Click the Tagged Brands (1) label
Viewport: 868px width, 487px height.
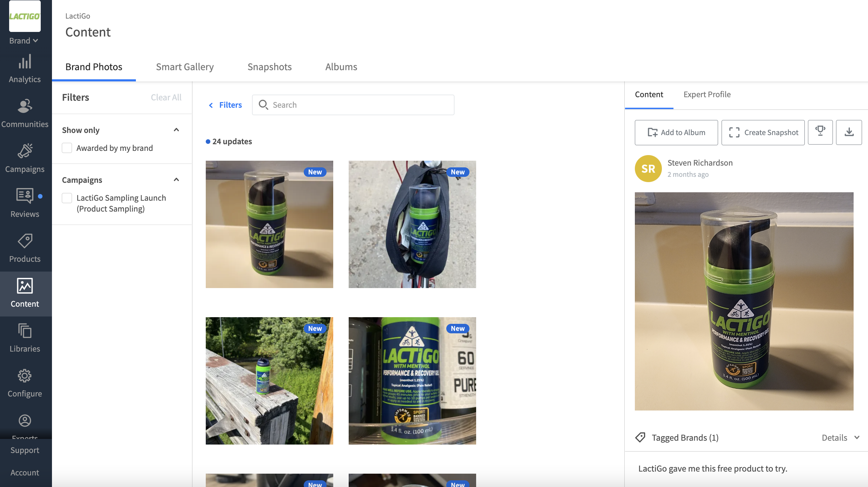pyautogui.click(x=685, y=438)
